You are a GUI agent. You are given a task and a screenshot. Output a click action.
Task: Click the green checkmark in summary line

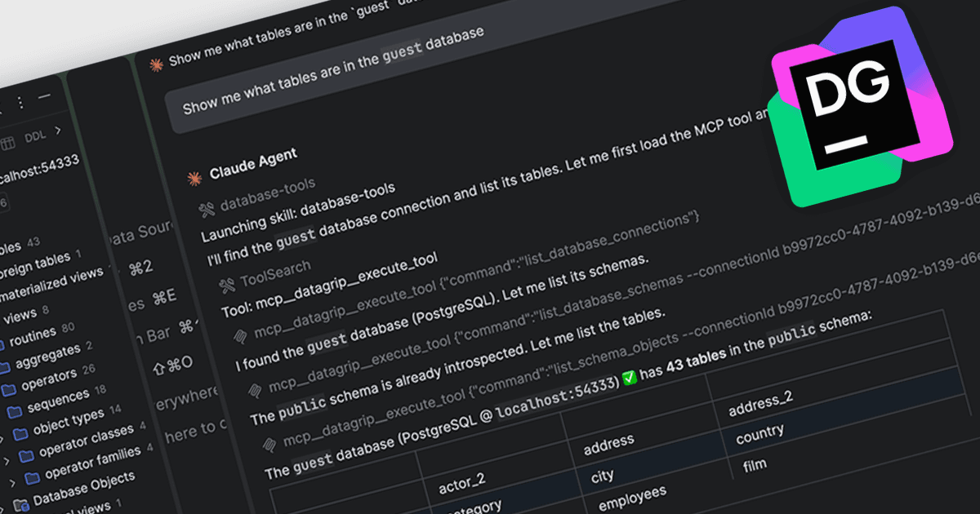point(630,376)
